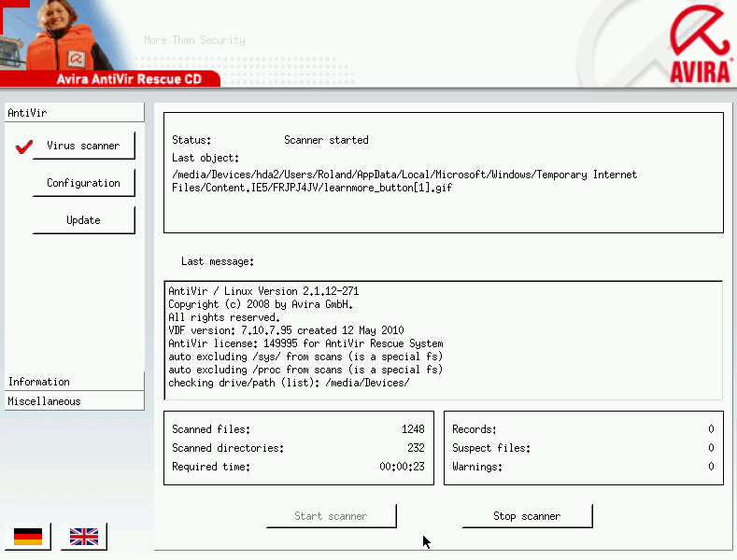Screen dimensions: 737x560
Task: Open the Update section
Action: tap(84, 220)
